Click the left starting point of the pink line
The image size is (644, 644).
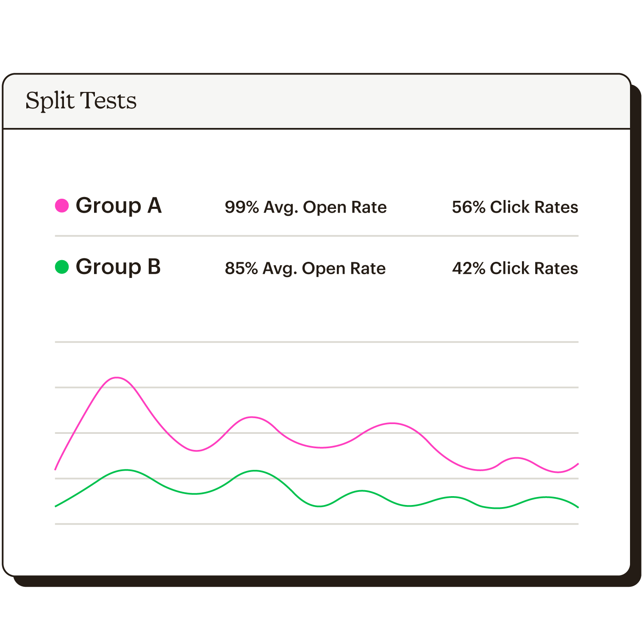click(56, 469)
